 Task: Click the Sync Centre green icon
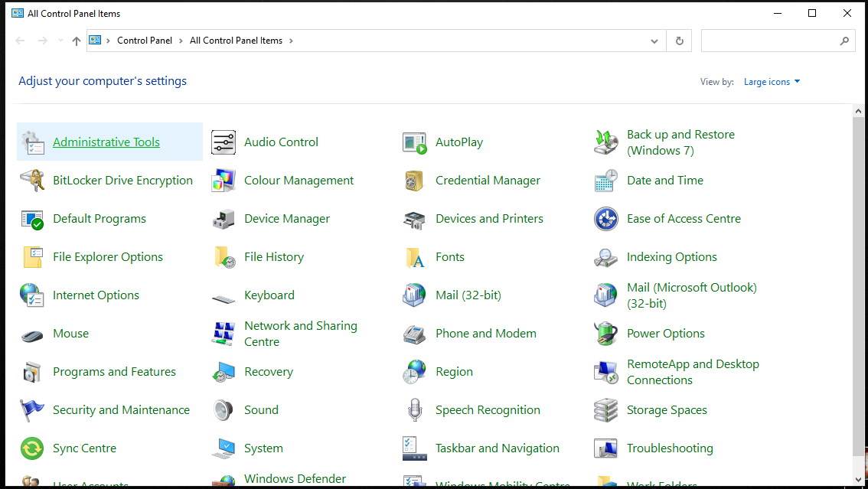(32, 448)
